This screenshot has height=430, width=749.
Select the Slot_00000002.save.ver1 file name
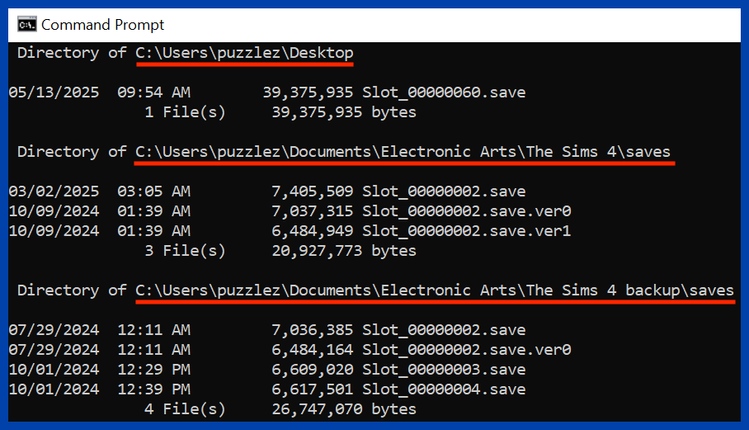tap(467, 230)
